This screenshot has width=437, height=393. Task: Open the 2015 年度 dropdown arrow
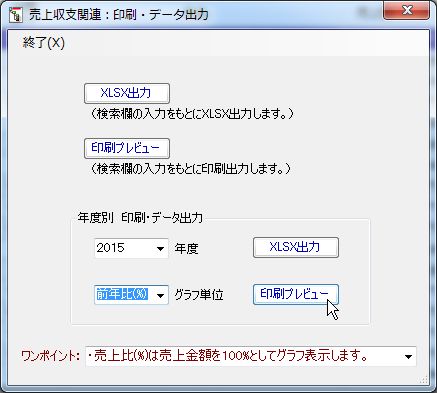pyautogui.click(x=160, y=248)
